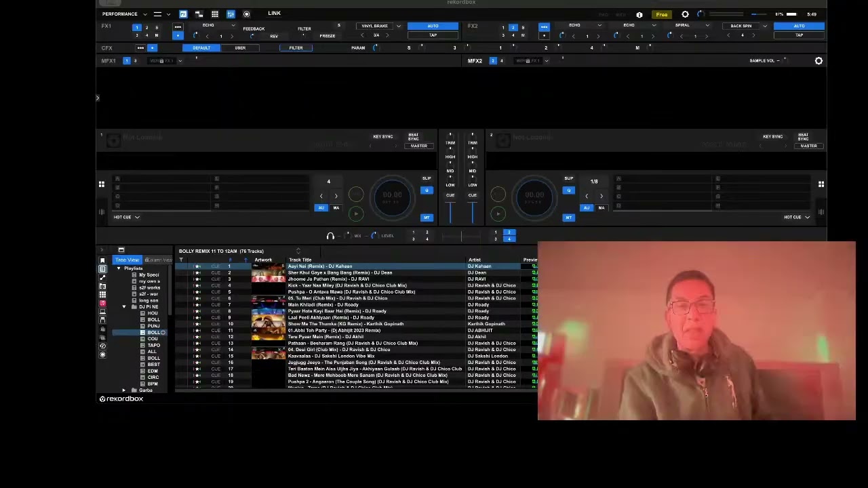Click deck 1 performance pad grid icon
868x488 pixels.
102,184
